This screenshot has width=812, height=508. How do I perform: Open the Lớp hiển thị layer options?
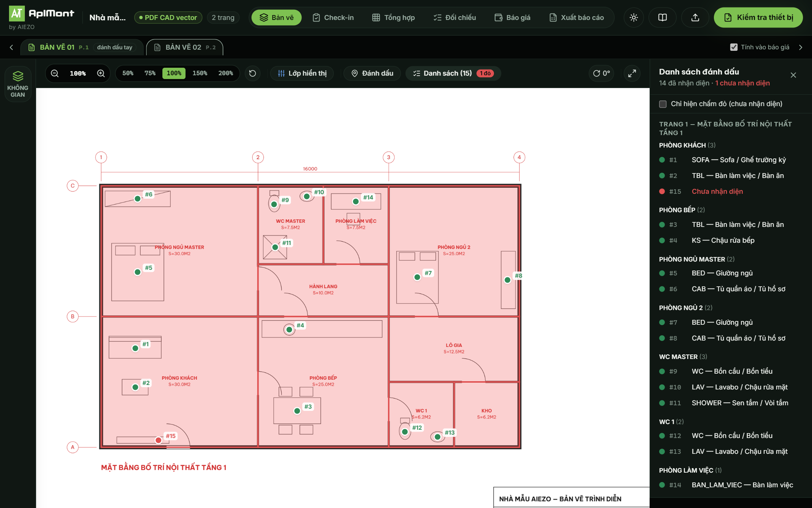coord(302,73)
